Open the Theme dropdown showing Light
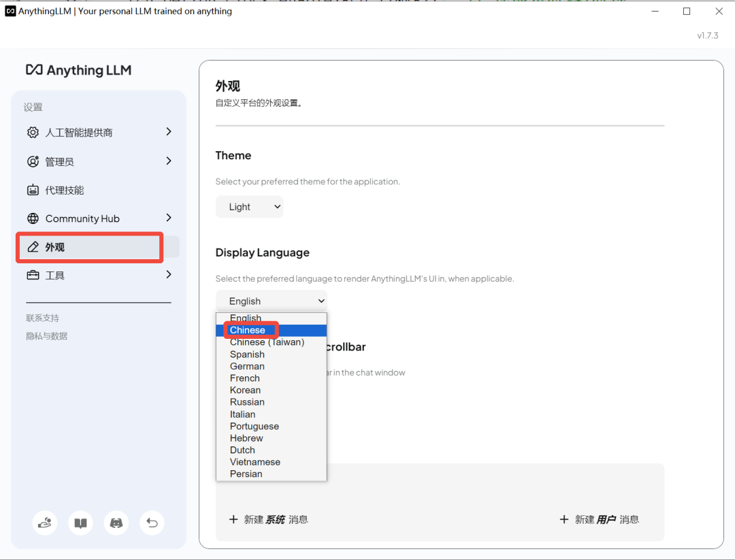735x560 pixels. coord(249,207)
